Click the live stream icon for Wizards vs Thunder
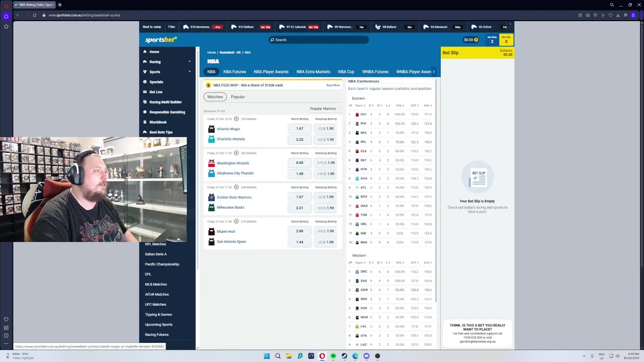644x362 pixels. click(236, 153)
